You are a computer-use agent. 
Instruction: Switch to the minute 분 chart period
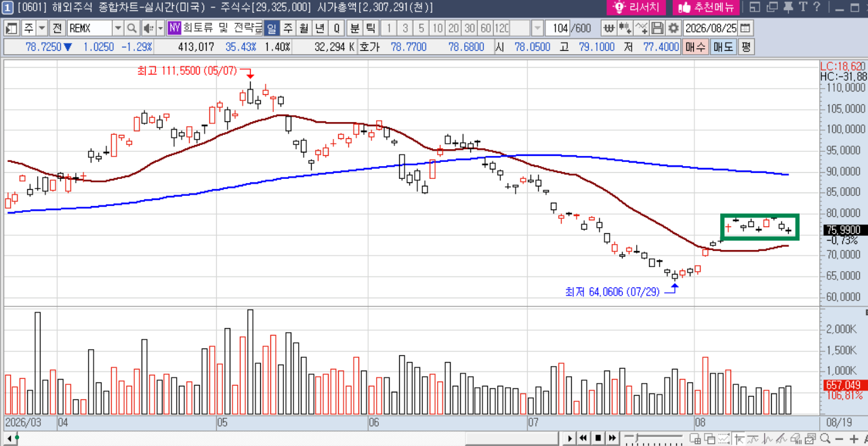(x=354, y=28)
